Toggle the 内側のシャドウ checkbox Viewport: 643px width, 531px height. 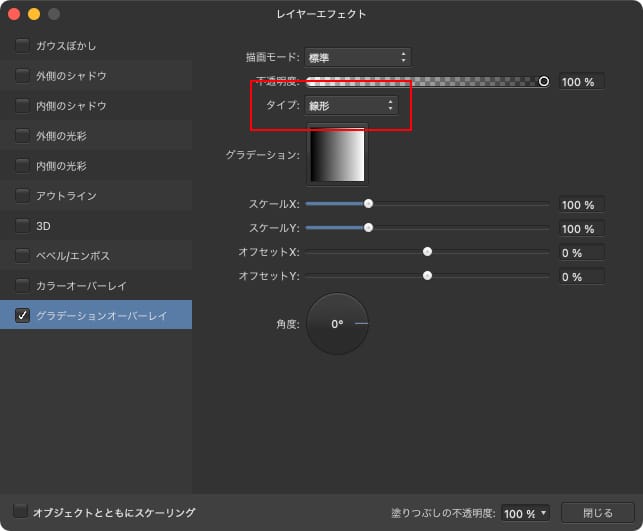(x=22, y=105)
